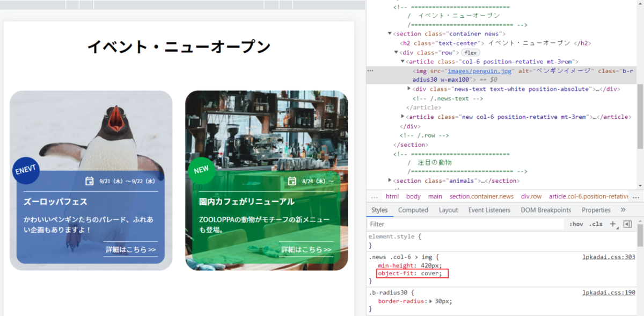Select the /.news-text comment row

pos(448,98)
